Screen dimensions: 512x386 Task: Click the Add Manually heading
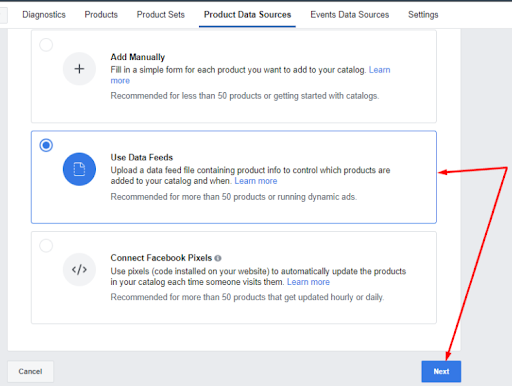(x=138, y=57)
